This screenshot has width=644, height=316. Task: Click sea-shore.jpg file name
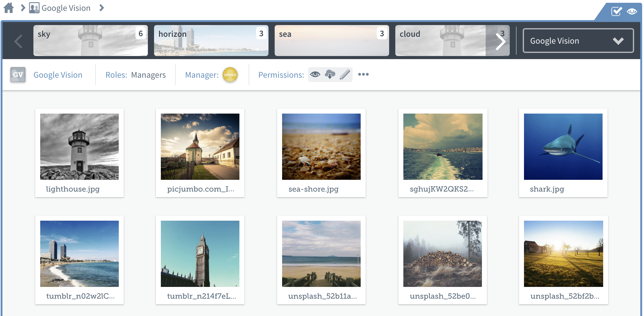313,189
